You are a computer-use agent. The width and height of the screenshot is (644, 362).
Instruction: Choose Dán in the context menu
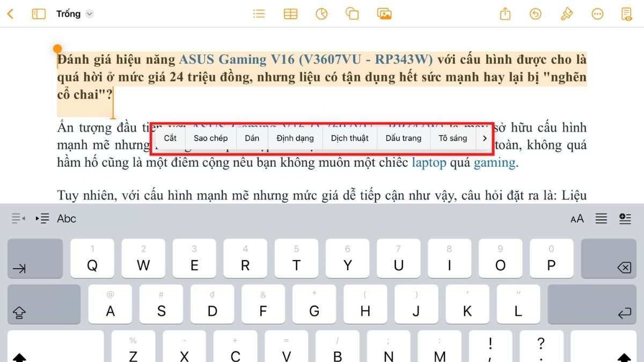tap(252, 138)
